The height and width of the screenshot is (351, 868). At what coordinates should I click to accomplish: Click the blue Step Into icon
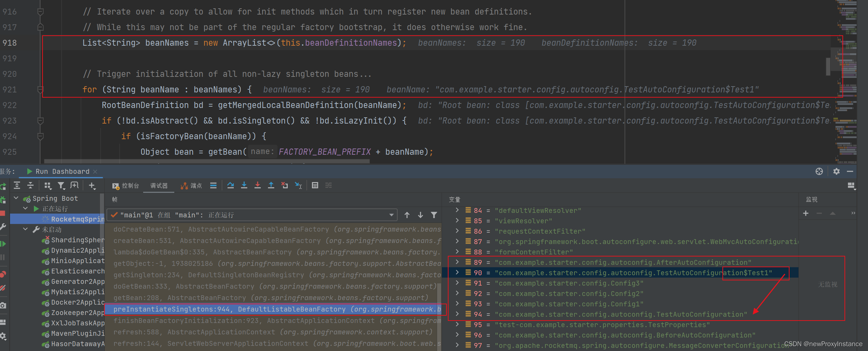(244, 186)
